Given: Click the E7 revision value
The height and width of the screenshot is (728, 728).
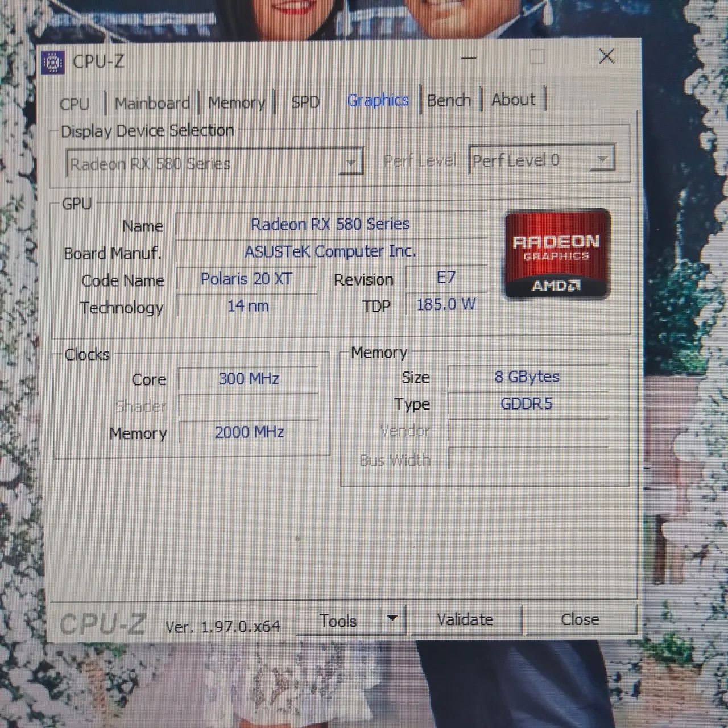Looking at the screenshot, I should pyautogui.click(x=446, y=277).
